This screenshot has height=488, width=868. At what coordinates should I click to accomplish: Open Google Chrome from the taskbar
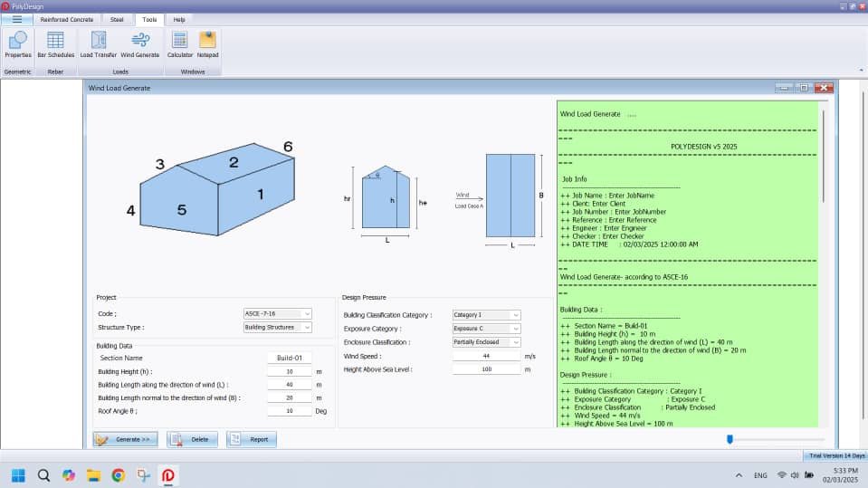coord(119,475)
